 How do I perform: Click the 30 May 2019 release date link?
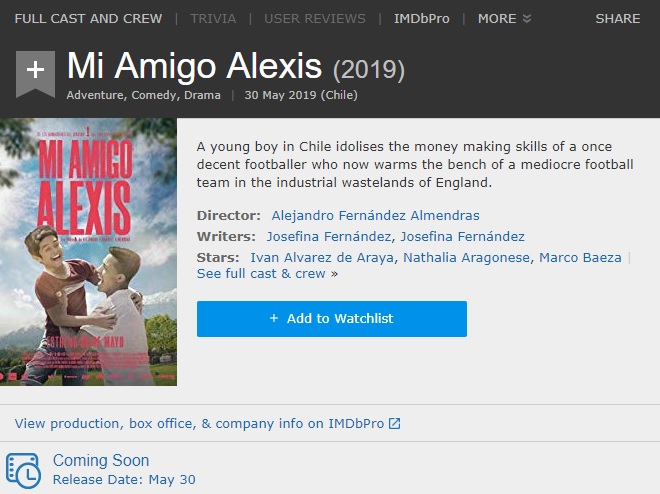[x=300, y=96]
